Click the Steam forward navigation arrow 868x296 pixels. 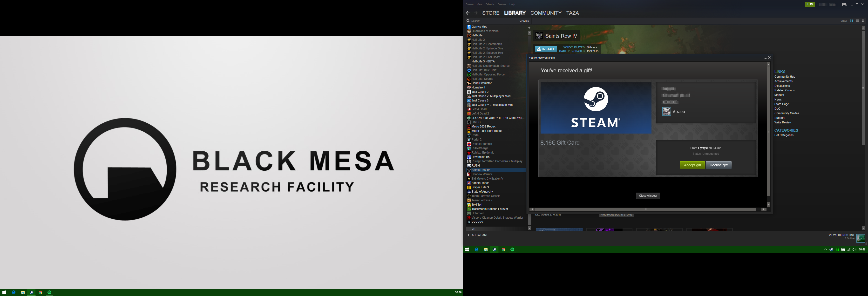tap(476, 13)
